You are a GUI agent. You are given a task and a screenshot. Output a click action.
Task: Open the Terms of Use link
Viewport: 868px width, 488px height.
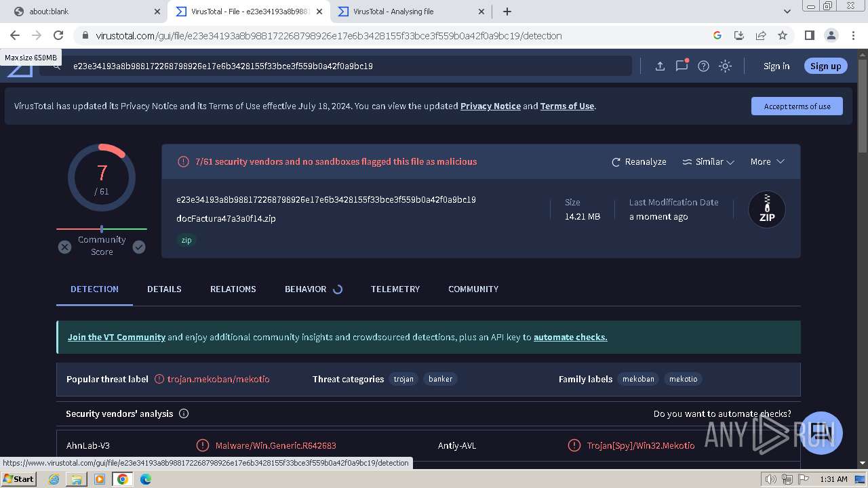pos(567,106)
